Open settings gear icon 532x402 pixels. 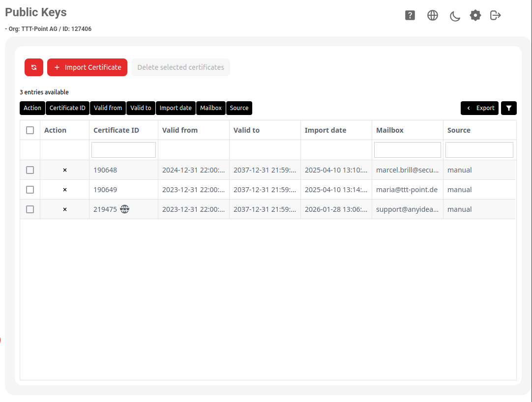(475, 15)
